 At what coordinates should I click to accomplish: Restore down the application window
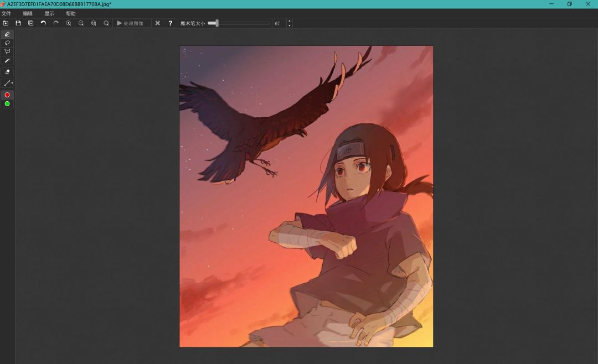coord(569,4)
